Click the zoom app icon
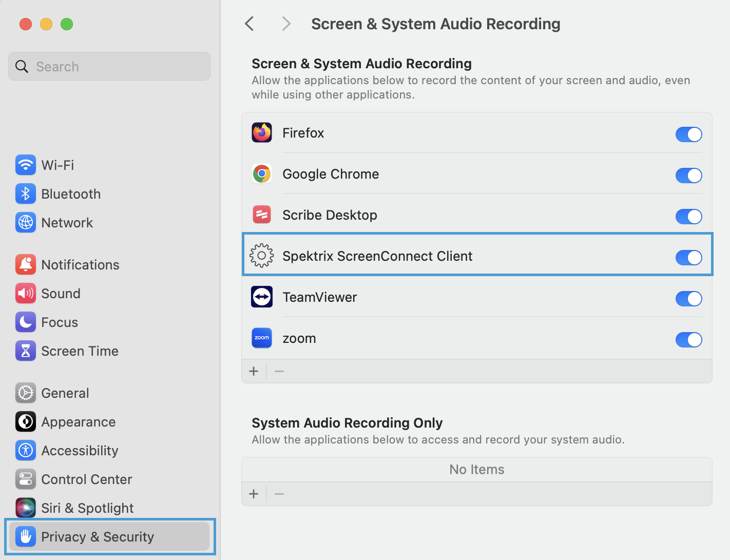Image resolution: width=730 pixels, height=560 pixels. [x=262, y=338]
